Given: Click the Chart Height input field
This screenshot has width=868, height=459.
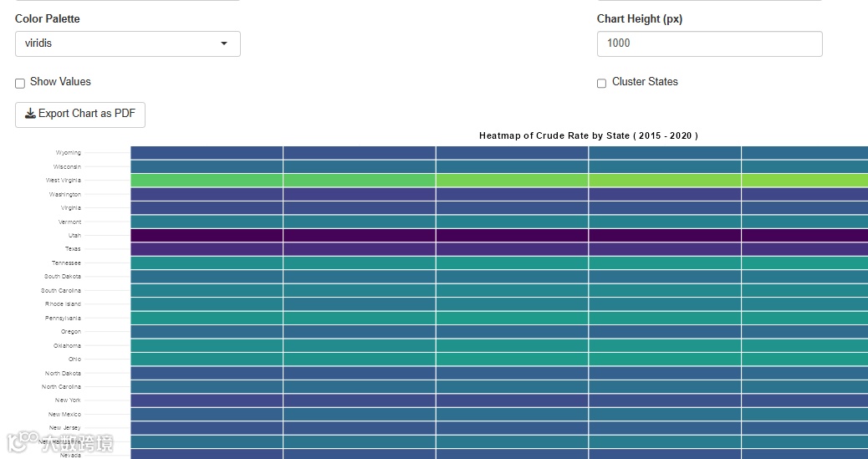Looking at the screenshot, I should click(x=709, y=43).
